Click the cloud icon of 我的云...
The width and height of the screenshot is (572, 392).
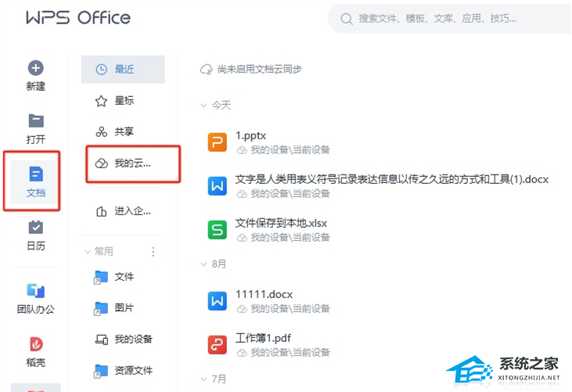(101, 164)
